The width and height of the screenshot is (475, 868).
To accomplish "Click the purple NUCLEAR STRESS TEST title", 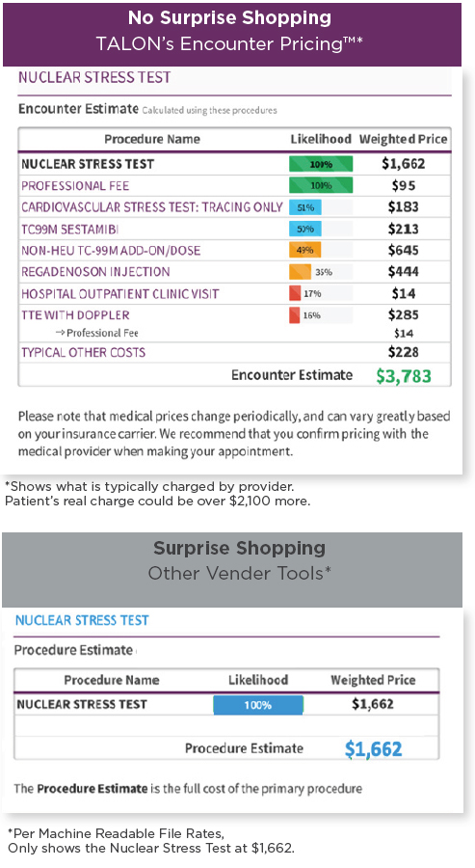I will (94, 77).
